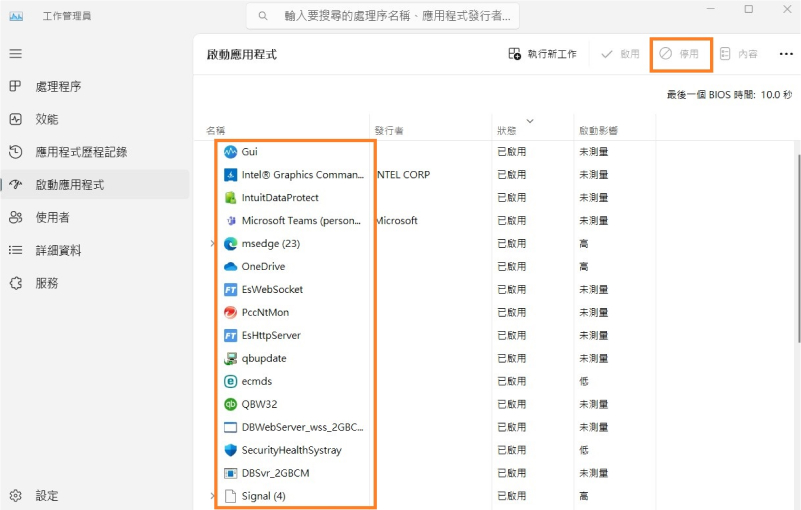Click OneDrive's 高 startup impact value

[583, 266]
